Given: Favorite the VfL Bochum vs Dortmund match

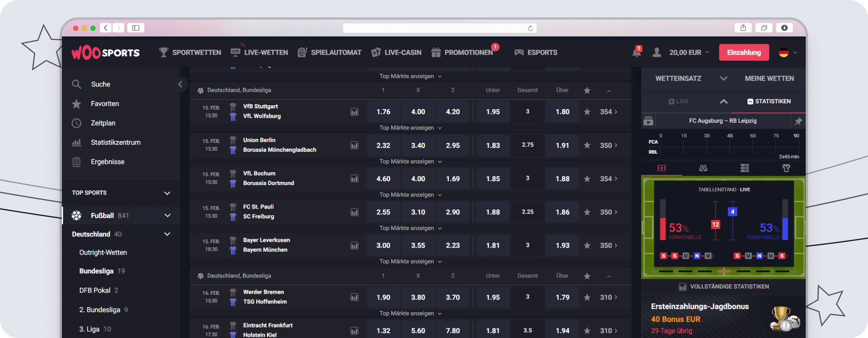Looking at the screenshot, I should (x=587, y=179).
